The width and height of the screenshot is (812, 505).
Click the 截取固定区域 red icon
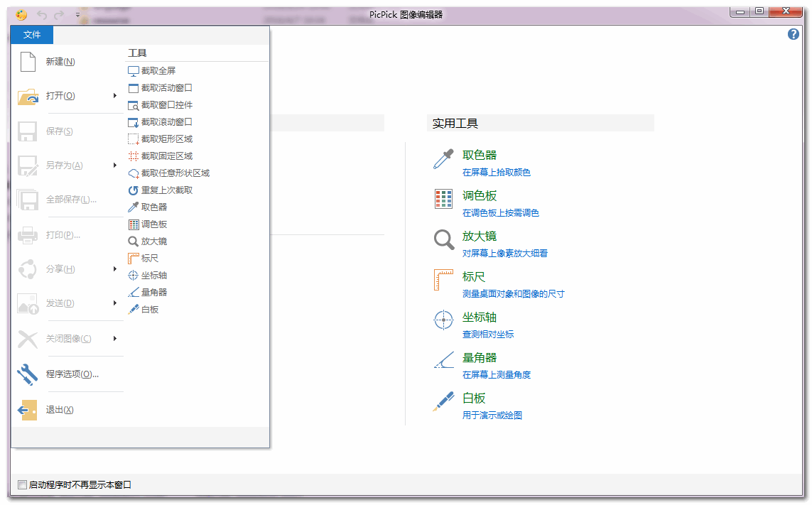coord(133,156)
